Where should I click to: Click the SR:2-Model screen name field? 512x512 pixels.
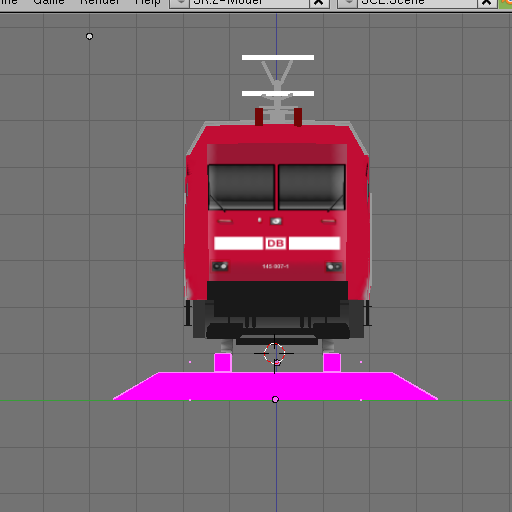point(249,3)
